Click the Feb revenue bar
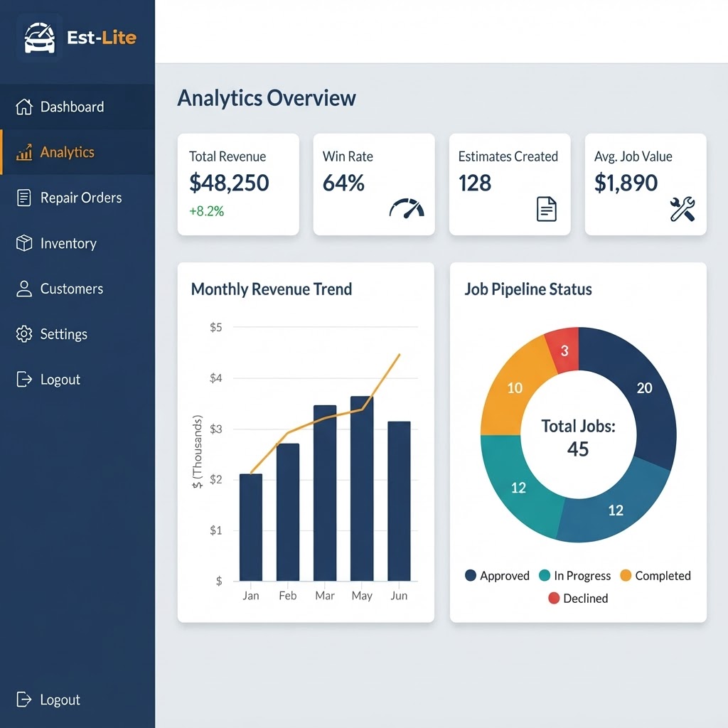The width and height of the screenshot is (728, 728). [x=288, y=512]
